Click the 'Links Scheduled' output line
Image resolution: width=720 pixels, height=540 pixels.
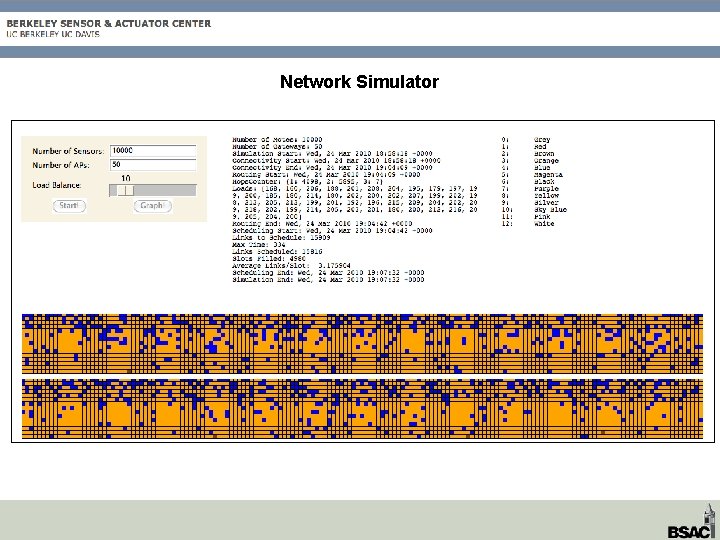point(277,252)
